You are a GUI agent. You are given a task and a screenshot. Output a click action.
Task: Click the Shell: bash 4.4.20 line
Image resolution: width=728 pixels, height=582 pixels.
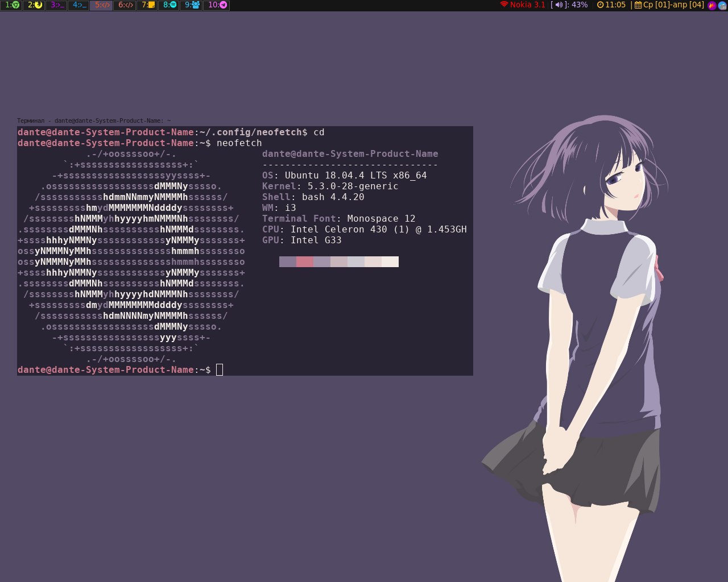pyautogui.click(x=313, y=197)
